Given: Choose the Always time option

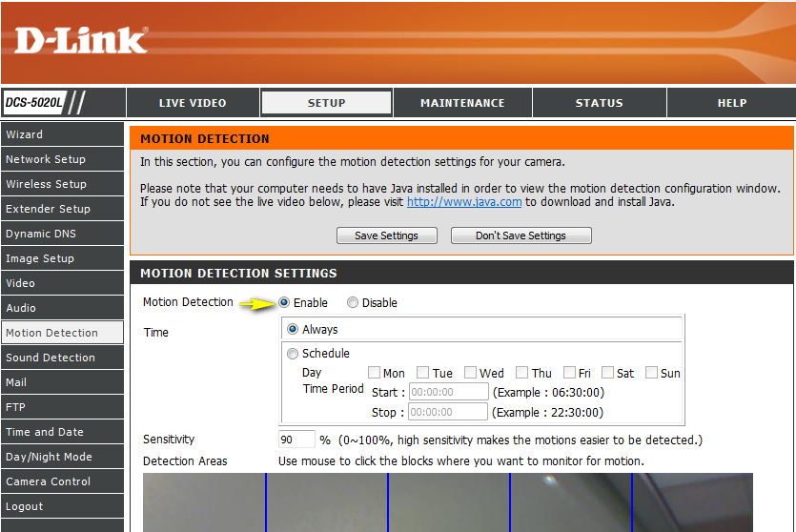Looking at the screenshot, I should [293, 329].
